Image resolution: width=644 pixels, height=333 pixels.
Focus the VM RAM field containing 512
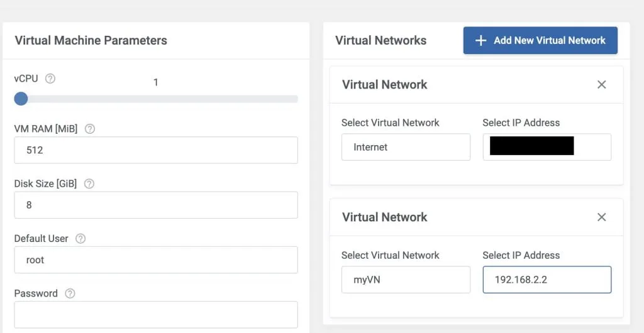click(155, 150)
